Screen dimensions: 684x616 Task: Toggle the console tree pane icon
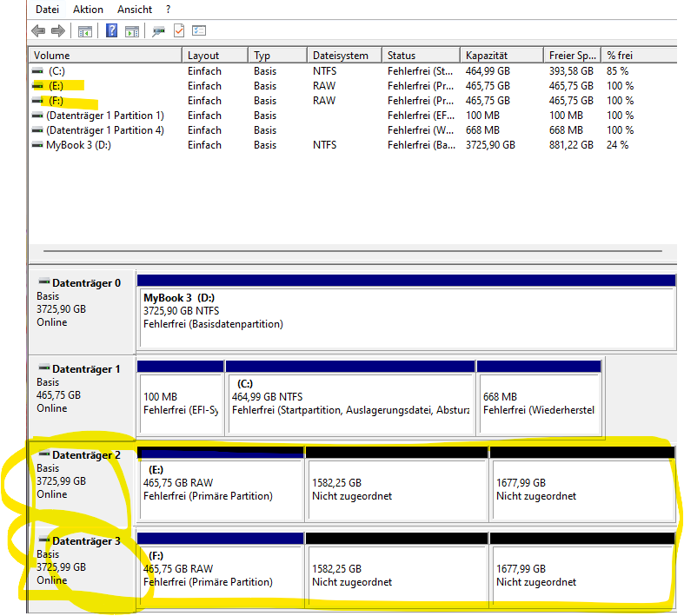click(x=84, y=31)
